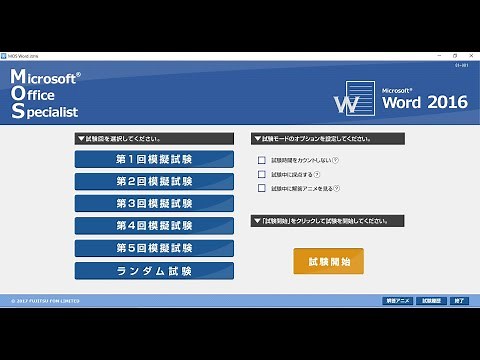Viewport: 480px width, 360px height.
Task: Close the MOS Word 2016 window
Action: pyautogui.click(x=471, y=56)
